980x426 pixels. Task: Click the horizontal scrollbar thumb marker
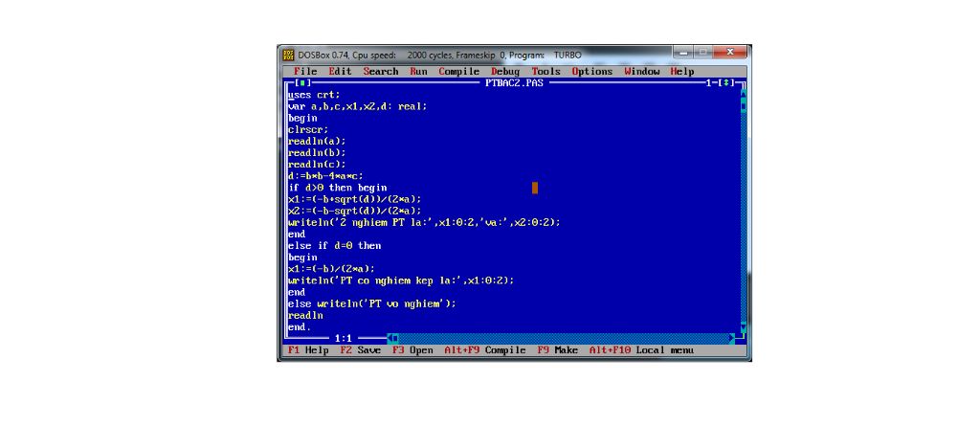(395, 339)
